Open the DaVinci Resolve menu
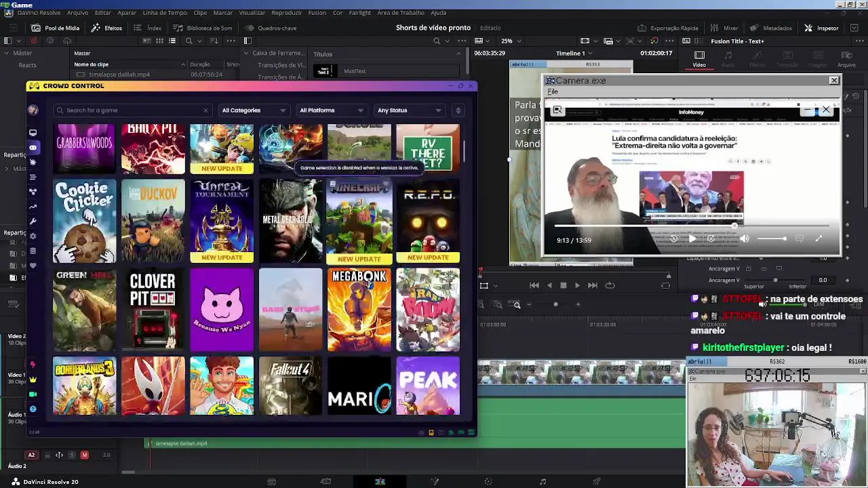The height and width of the screenshot is (488, 868). pyautogui.click(x=39, y=13)
